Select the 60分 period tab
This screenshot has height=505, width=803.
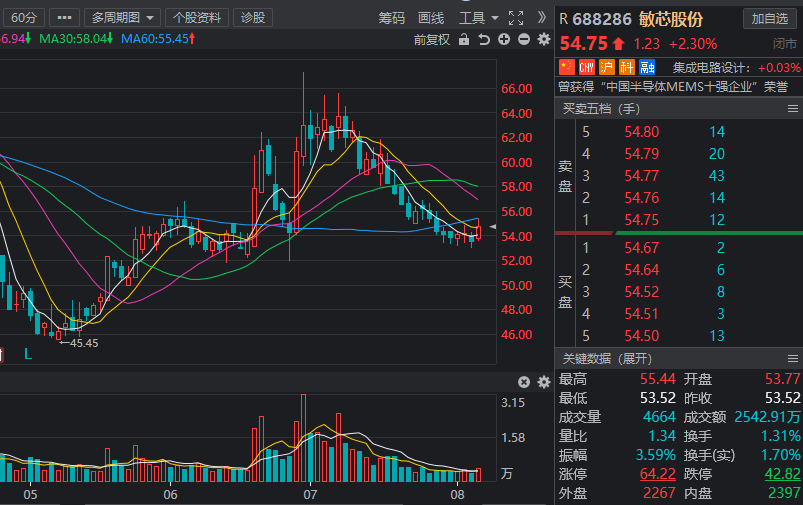[x=24, y=18]
